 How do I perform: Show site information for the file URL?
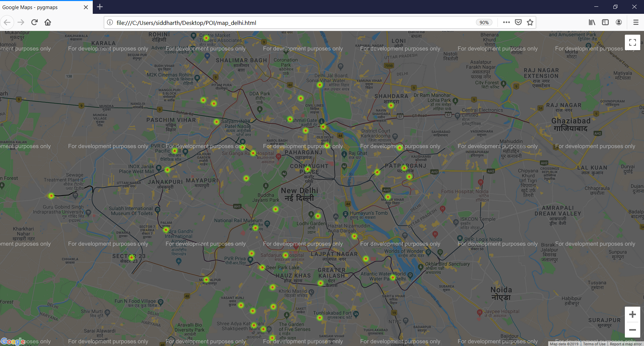110,23
